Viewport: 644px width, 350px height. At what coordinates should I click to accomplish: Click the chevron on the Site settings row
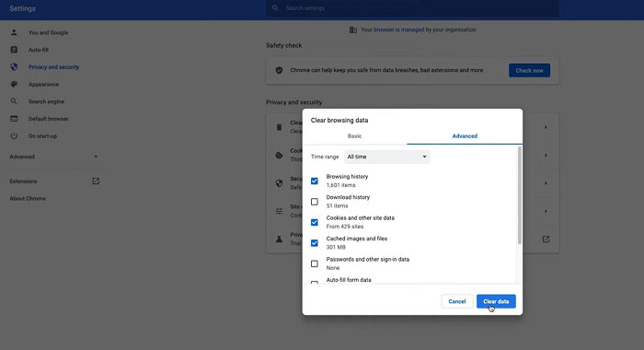[546, 211]
